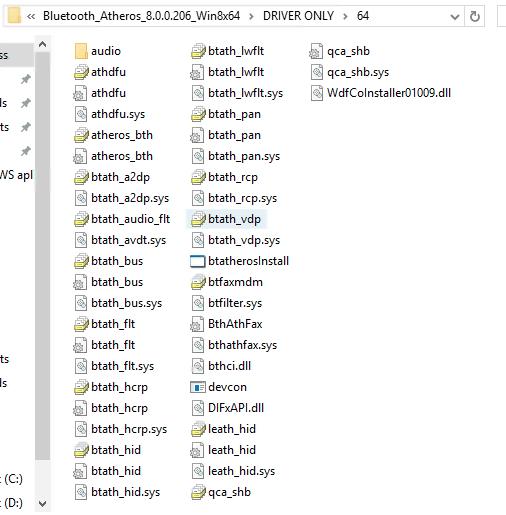The image size is (506, 515).
Task: Select the btath_hid.sys file icon
Action: pyautogui.click(x=81, y=492)
